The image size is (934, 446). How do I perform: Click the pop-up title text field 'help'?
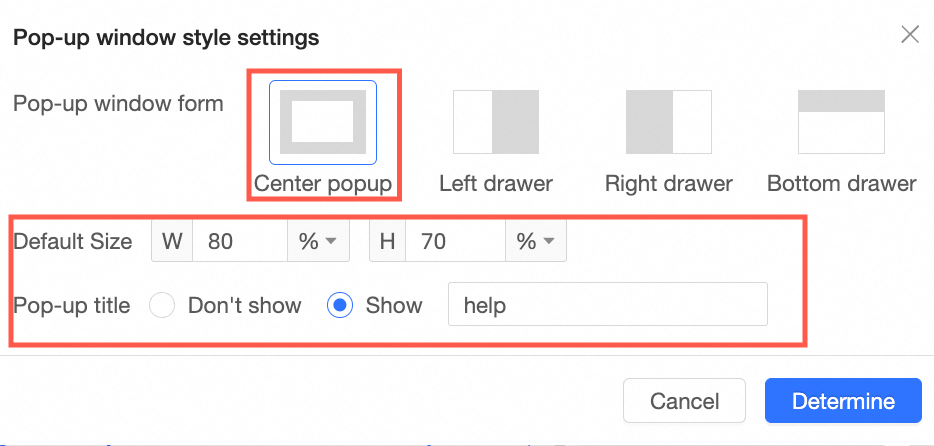tap(608, 304)
